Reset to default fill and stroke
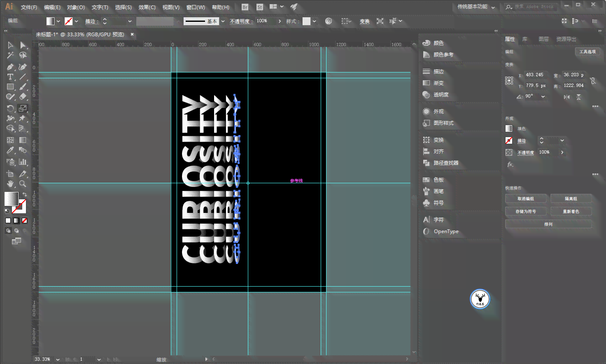The height and width of the screenshot is (364, 606). pos(7,210)
